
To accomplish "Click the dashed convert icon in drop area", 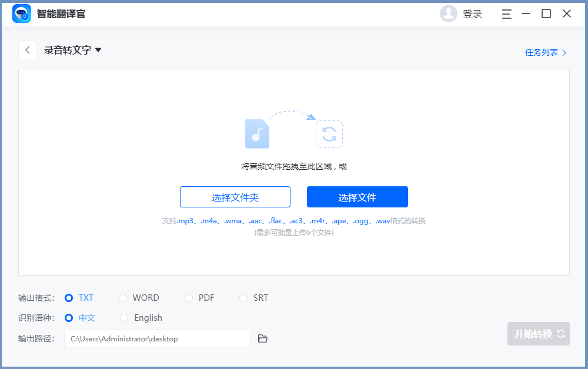I will [329, 134].
